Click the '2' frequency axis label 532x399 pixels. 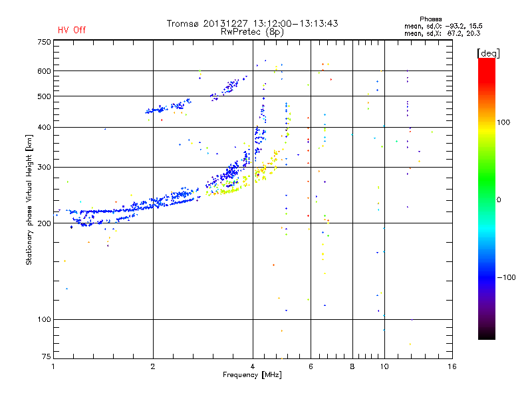click(153, 366)
